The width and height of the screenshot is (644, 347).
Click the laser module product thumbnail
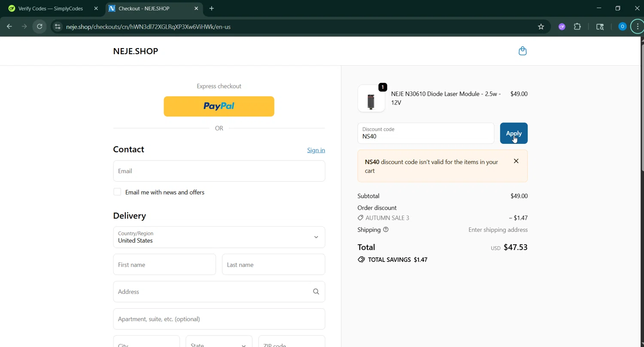click(371, 98)
